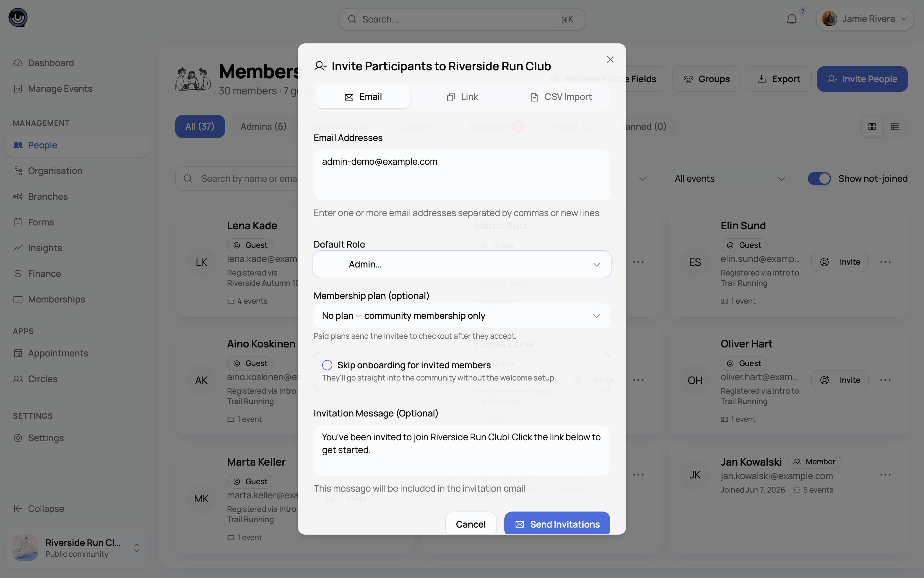The width and height of the screenshot is (924, 578).
Task: Open more options for Elin Sund
Action: [x=885, y=262]
